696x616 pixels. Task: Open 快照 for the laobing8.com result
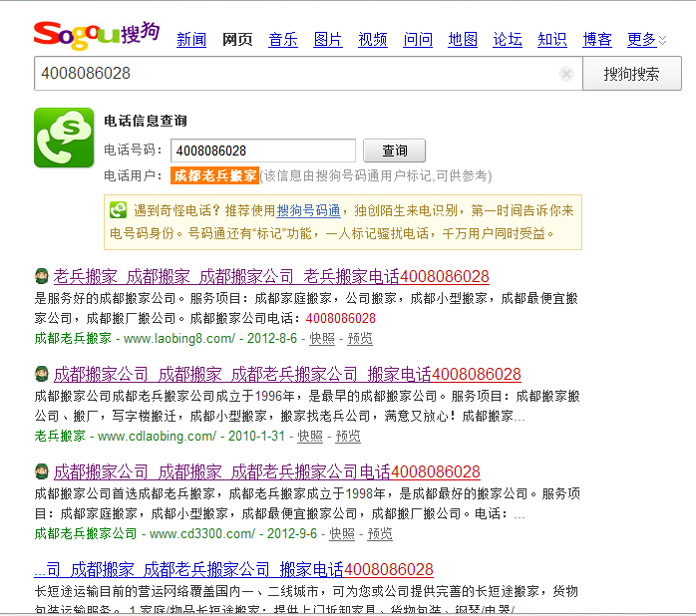(322, 339)
